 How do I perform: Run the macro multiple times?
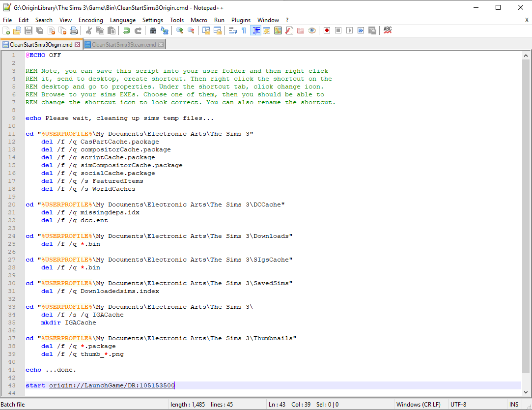pyautogui.click(x=361, y=30)
